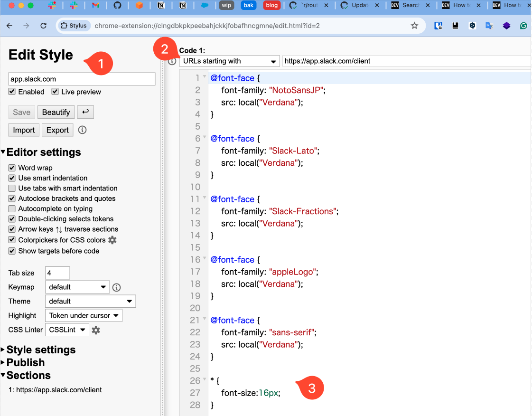
Task: Click the style name field app.slack.com
Action: click(82, 79)
